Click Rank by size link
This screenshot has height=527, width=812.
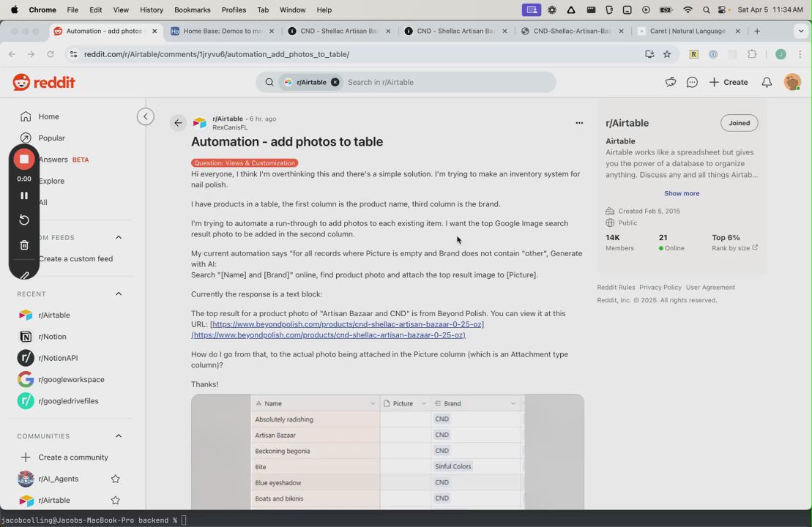point(734,248)
